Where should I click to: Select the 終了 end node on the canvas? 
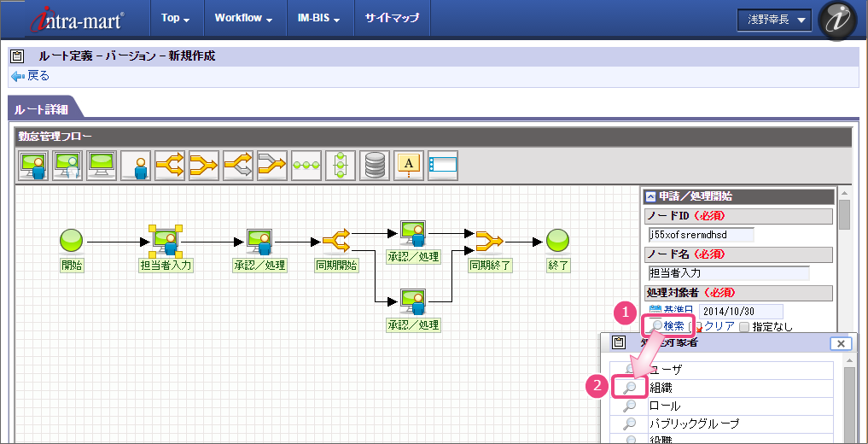[558, 242]
